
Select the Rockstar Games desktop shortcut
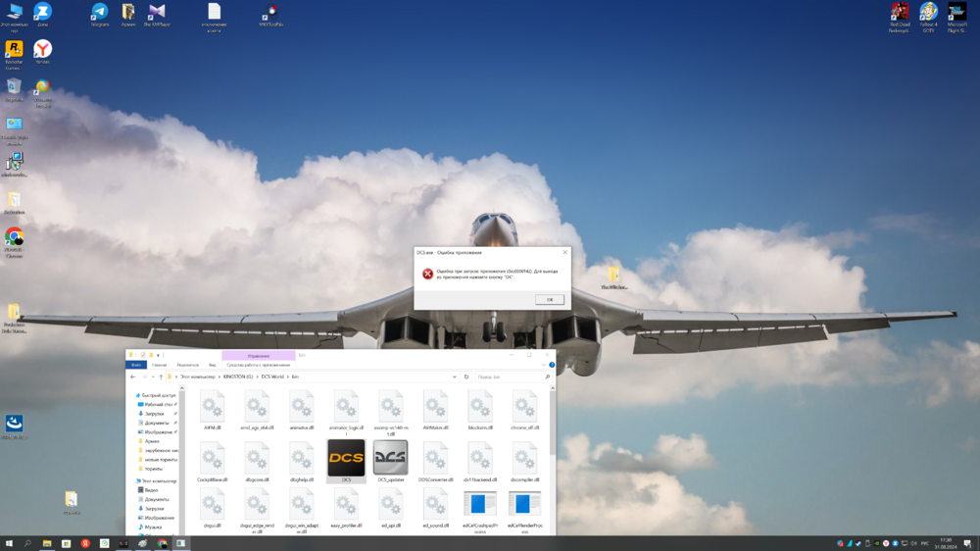[14, 55]
